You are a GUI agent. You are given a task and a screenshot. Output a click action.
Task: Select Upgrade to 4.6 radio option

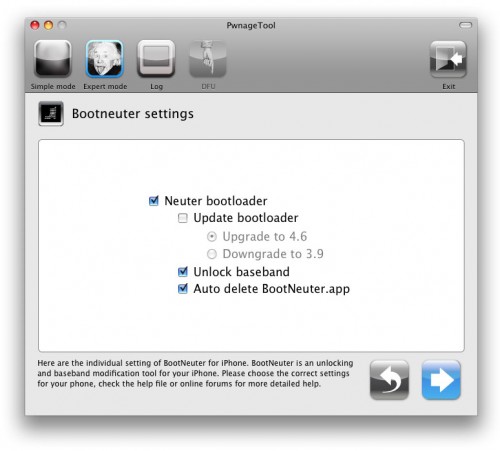212,237
